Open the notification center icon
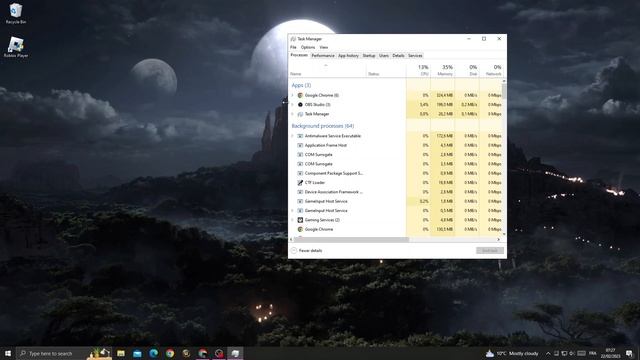Screen dimensions: 640x360 coord(629,353)
